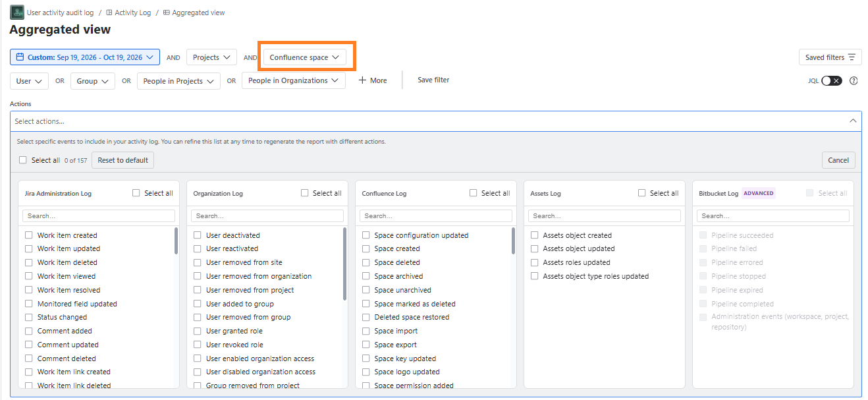Go to Activity Log breadcrumb

pos(128,13)
